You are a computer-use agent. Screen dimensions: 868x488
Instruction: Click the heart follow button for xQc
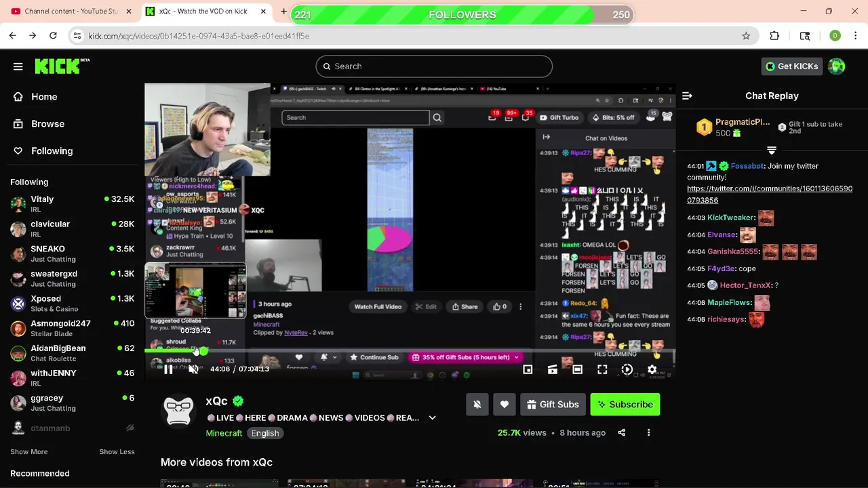click(x=505, y=405)
